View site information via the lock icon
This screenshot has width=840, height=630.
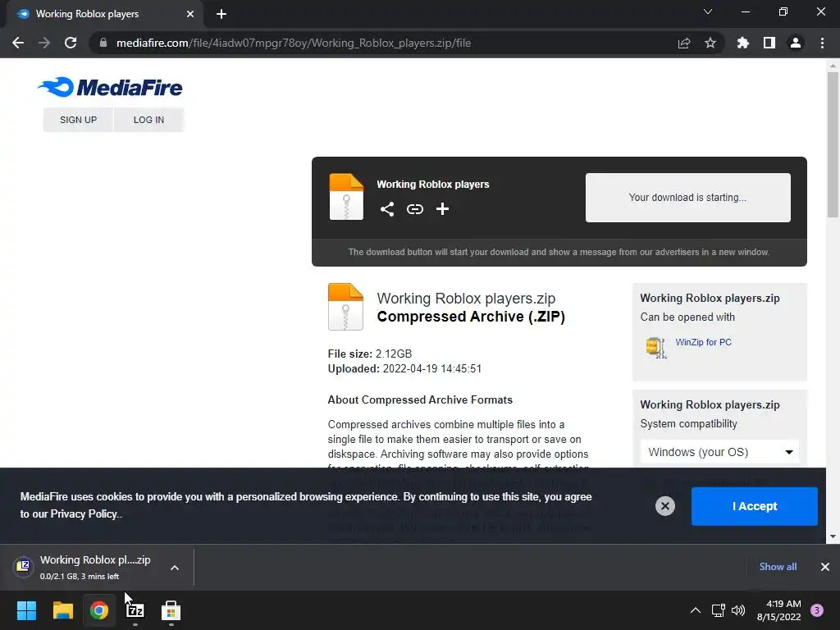pos(103,43)
